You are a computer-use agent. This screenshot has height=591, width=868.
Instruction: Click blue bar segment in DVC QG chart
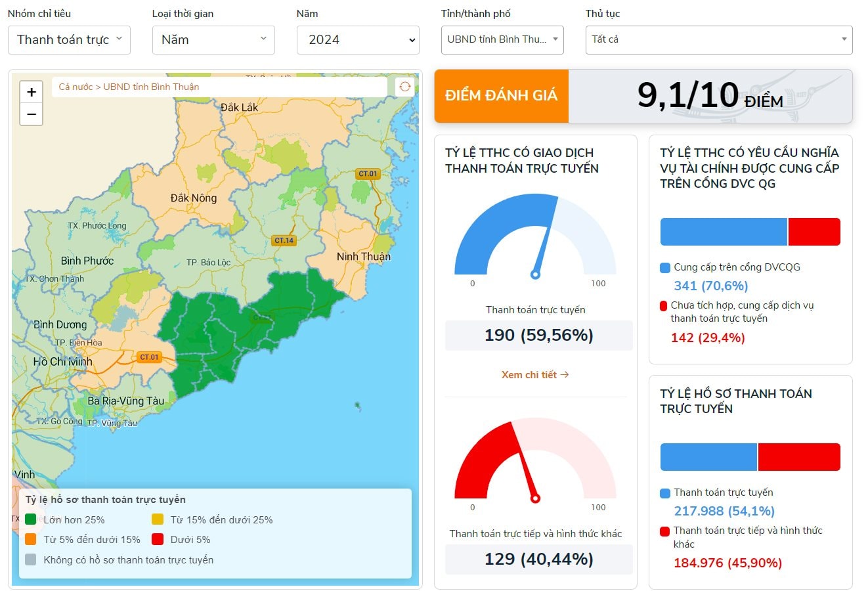724,232
